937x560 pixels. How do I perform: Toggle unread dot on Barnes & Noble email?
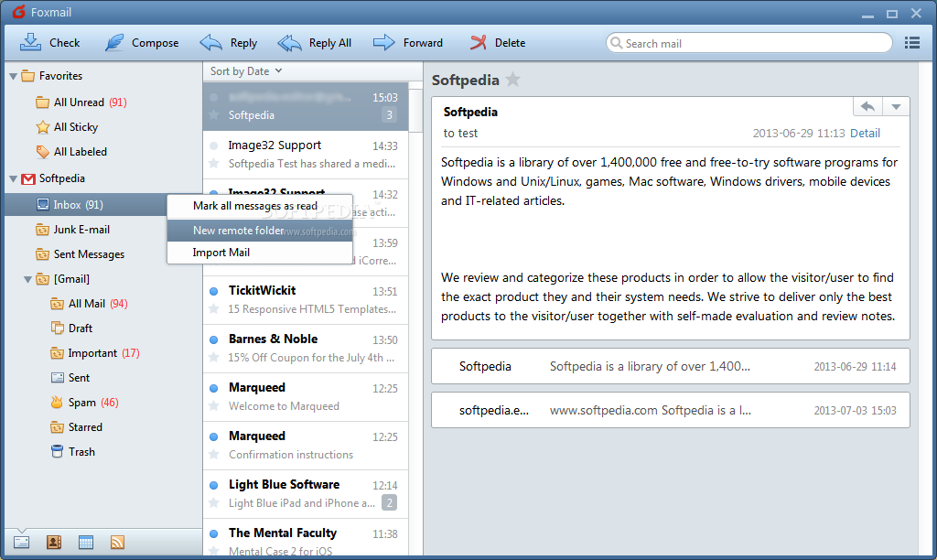coord(213,339)
